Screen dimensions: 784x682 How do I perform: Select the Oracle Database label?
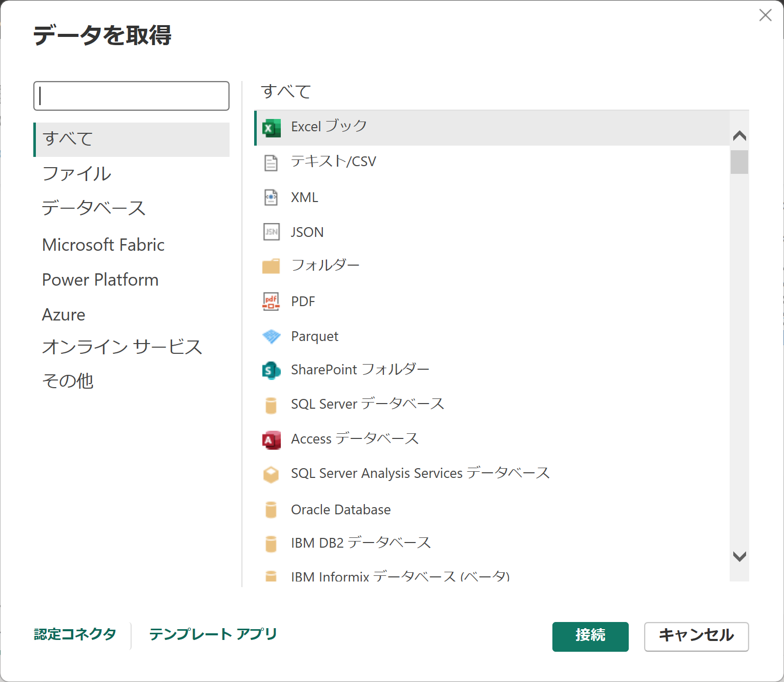[341, 509]
